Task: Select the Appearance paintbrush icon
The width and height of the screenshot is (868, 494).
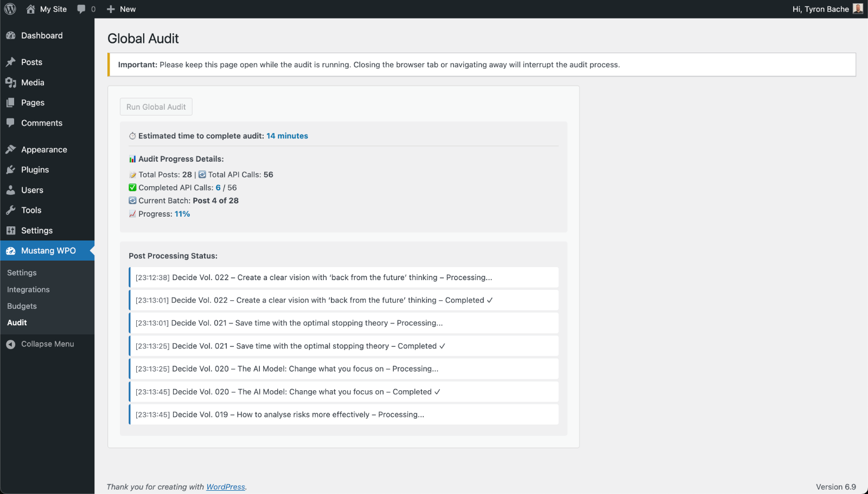Action: 12,149
